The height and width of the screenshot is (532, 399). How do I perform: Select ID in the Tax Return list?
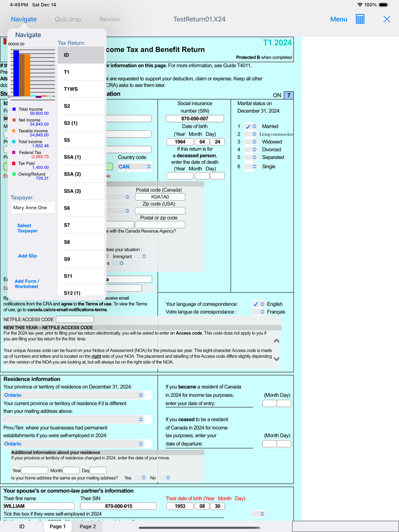[x=81, y=55]
